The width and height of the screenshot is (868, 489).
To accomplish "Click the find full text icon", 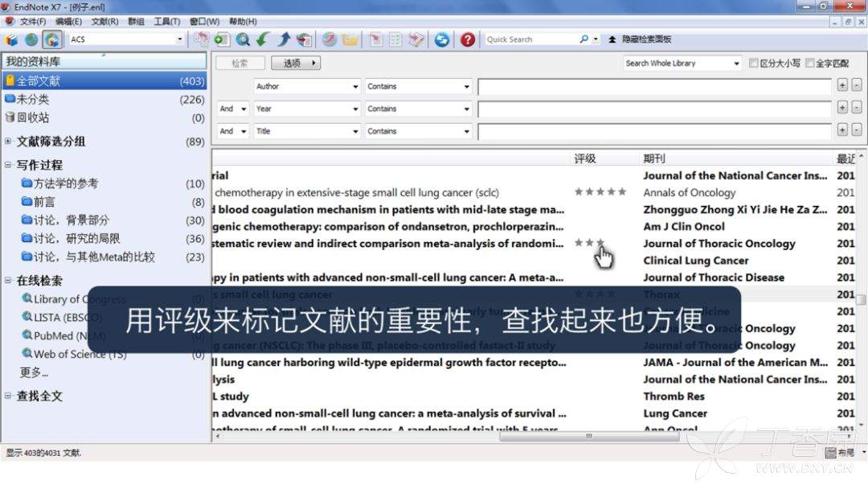I will pos(304,39).
